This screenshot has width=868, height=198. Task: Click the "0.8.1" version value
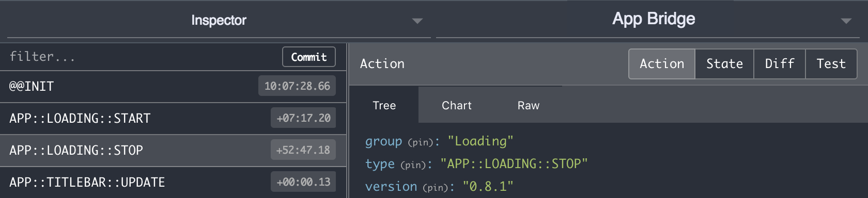(x=488, y=187)
